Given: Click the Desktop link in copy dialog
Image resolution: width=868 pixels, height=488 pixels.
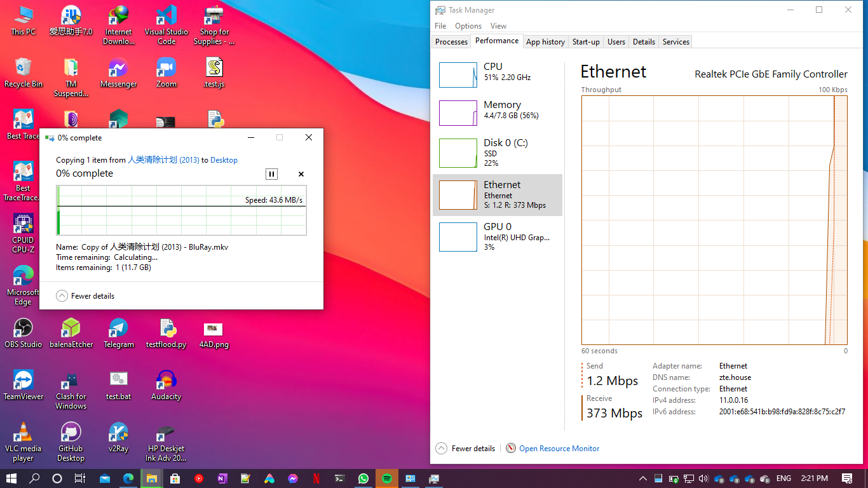Looking at the screenshot, I should [224, 160].
